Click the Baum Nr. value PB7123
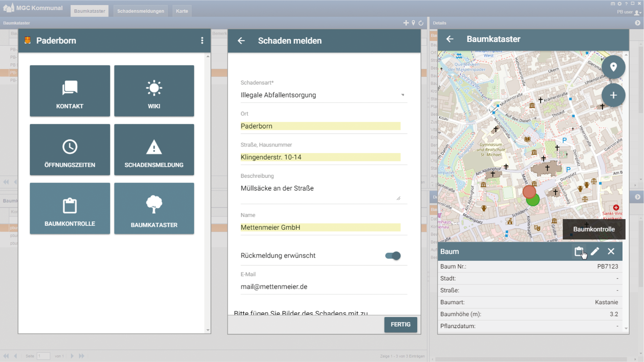Screen dimensions: 644x362 (607, 266)
